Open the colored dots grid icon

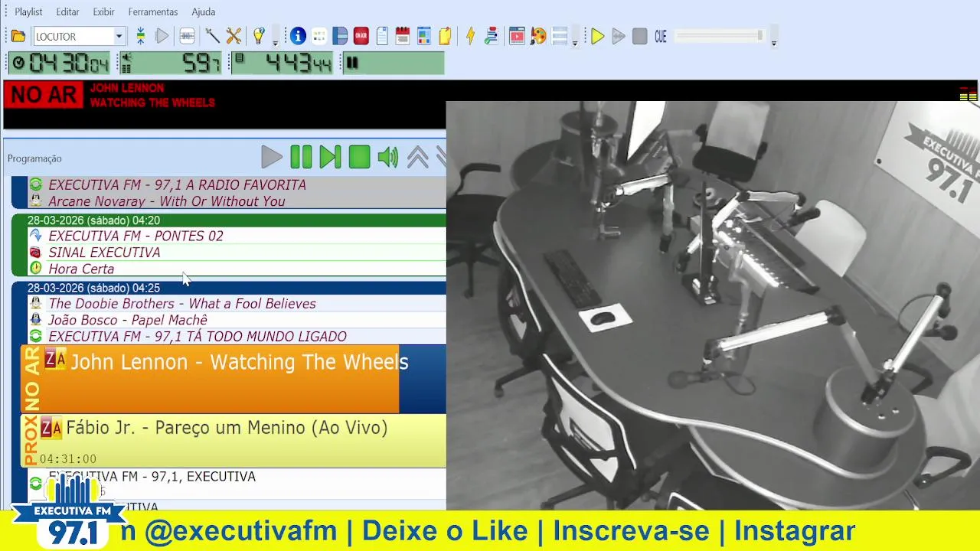pyautogui.click(x=319, y=36)
